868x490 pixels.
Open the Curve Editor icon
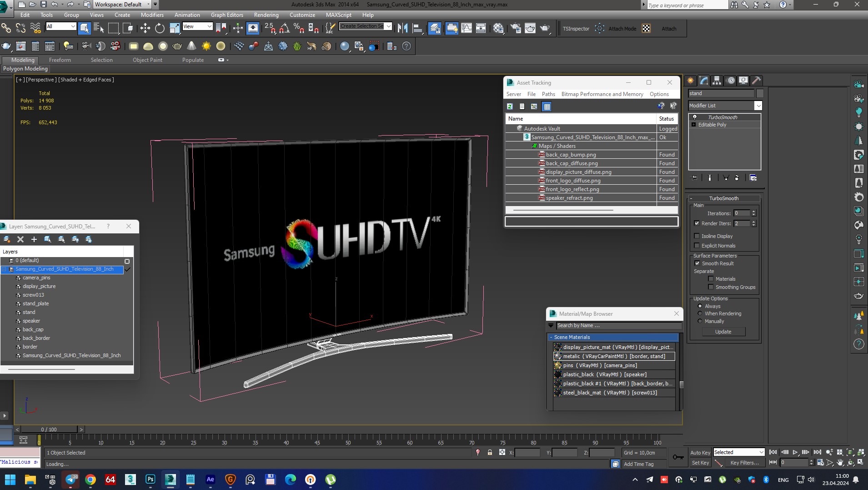click(467, 28)
